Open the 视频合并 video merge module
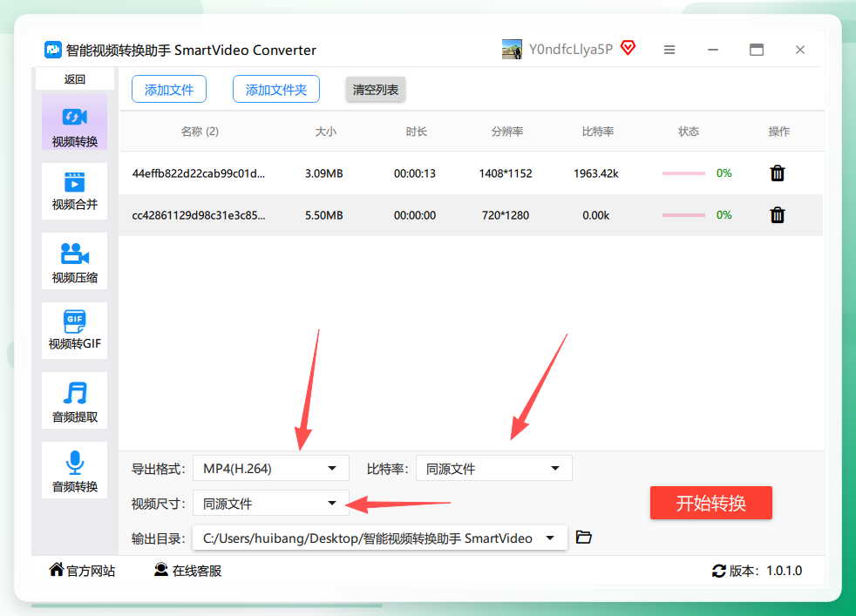The height and width of the screenshot is (616, 856). (x=74, y=191)
